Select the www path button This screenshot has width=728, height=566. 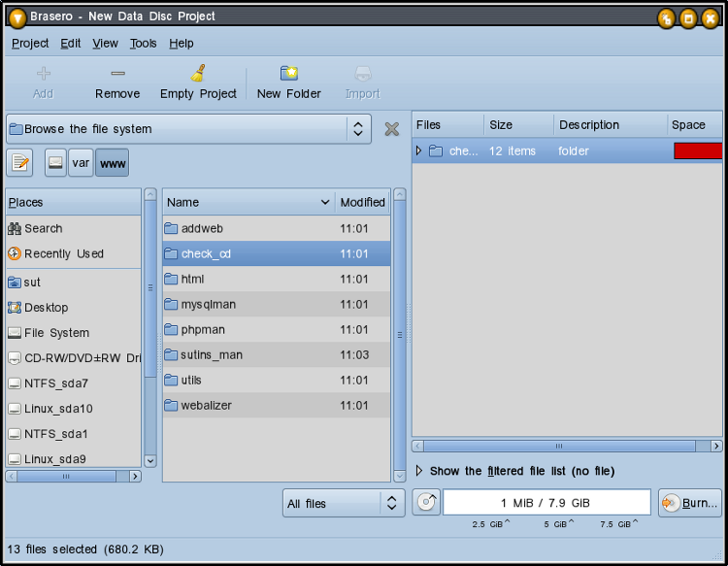point(113,163)
